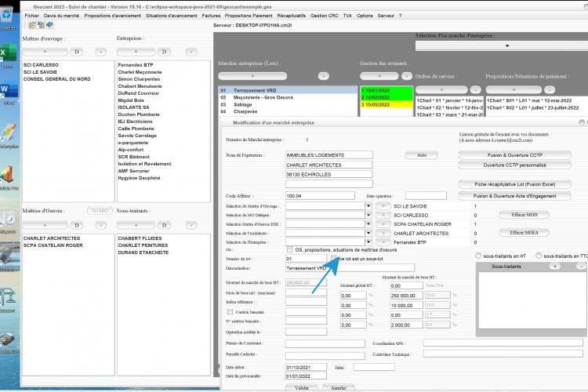588x392 pixels.
Task: Click Ouverture CCTP personnalisé button
Action: coord(514,165)
